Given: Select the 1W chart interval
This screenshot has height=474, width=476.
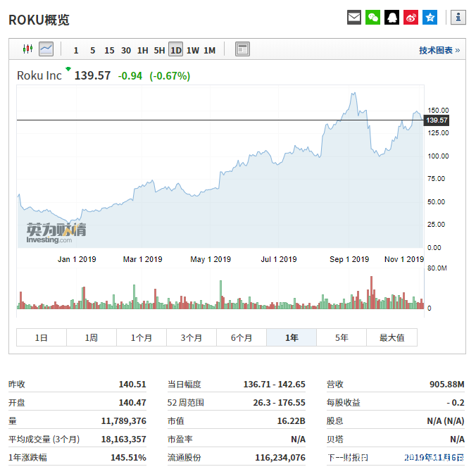Looking at the screenshot, I should pos(193,50).
